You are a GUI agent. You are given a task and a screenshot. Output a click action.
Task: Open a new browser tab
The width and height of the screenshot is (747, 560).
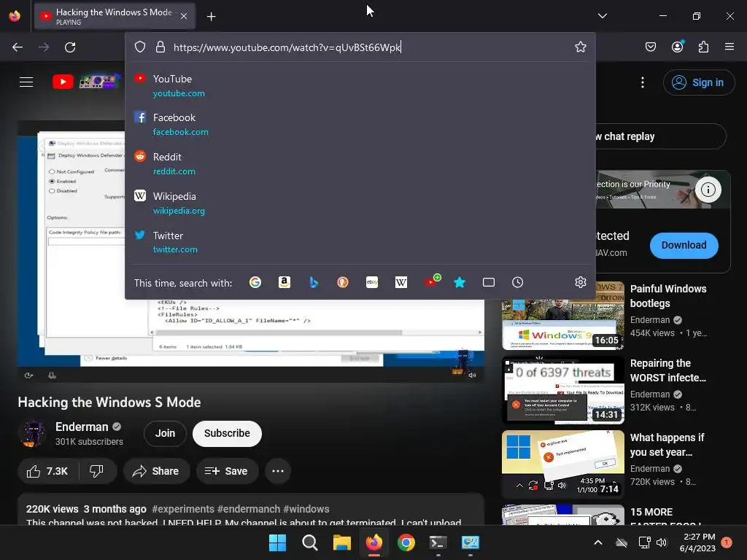tap(211, 16)
